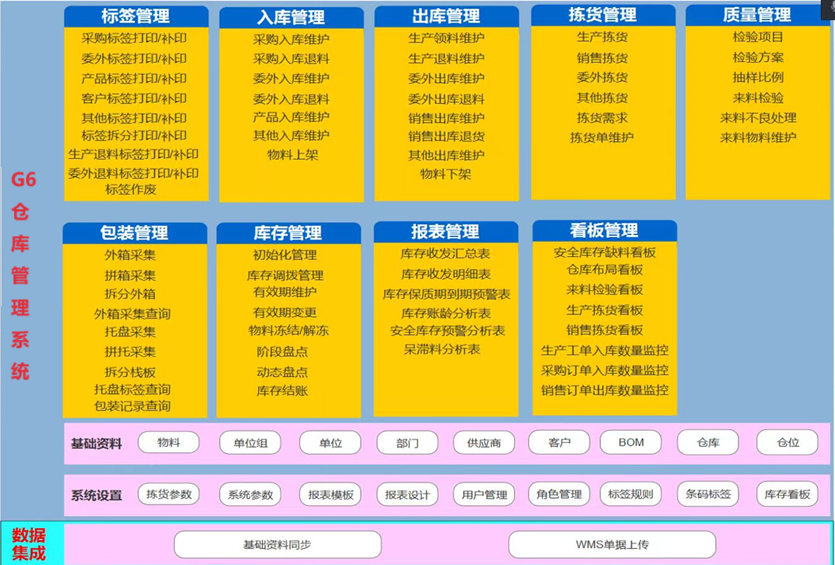Open the 看板管理 module header
The image size is (835, 565).
(604, 231)
